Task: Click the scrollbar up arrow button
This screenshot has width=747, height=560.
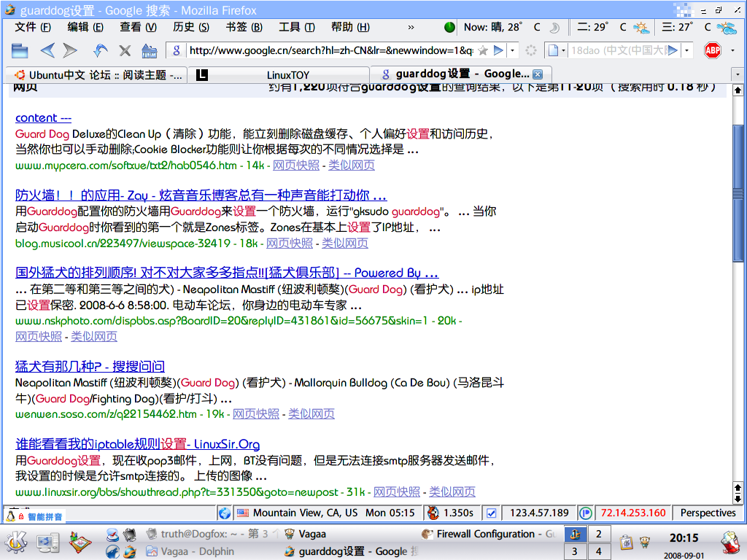Action: pos(738,90)
